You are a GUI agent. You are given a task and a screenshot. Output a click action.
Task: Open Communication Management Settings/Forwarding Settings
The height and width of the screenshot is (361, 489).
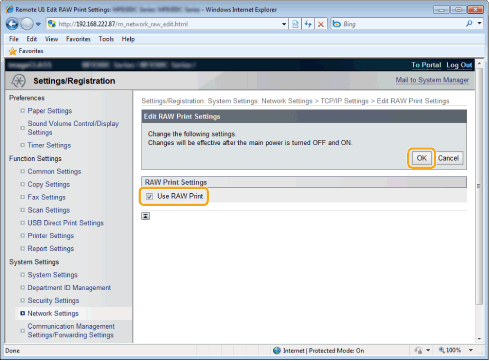pyautogui.click(x=71, y=331)
